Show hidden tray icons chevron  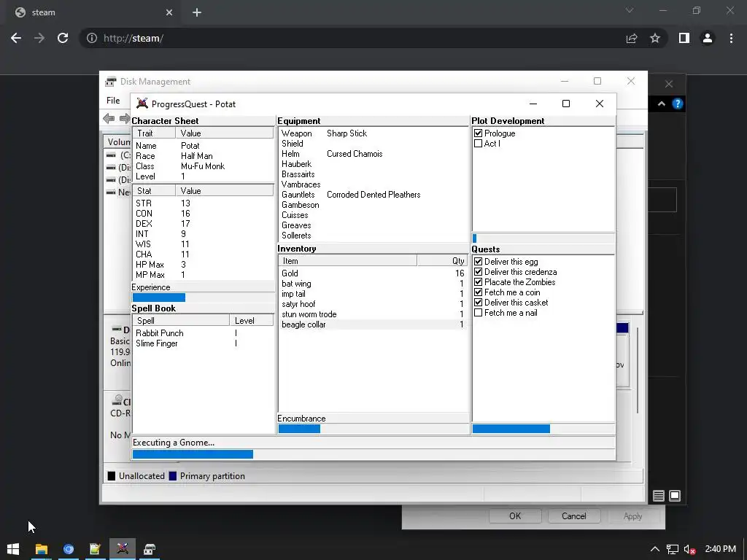[655, 549]
